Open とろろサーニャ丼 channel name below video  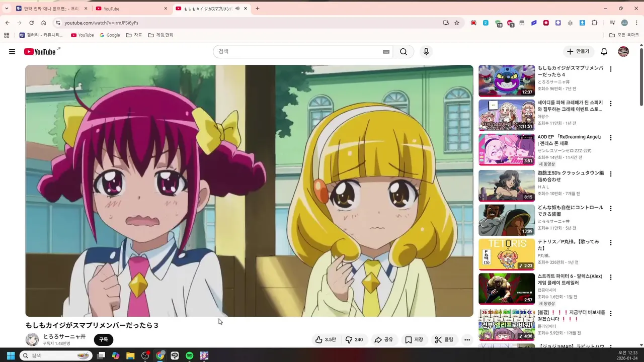coord(64,336)
